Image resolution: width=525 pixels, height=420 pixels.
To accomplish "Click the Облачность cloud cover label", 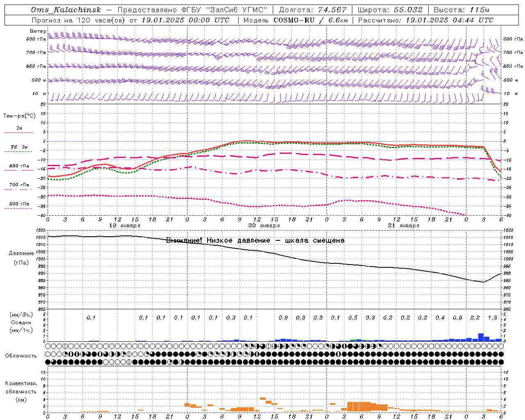I will click(21, 356).
